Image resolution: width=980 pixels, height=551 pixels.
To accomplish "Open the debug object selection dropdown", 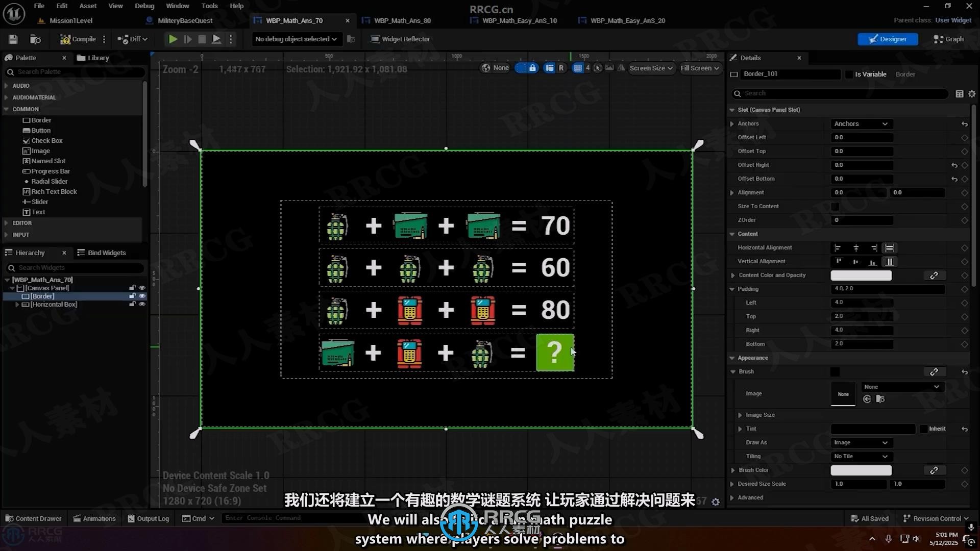I will click(x=296, y=39).
